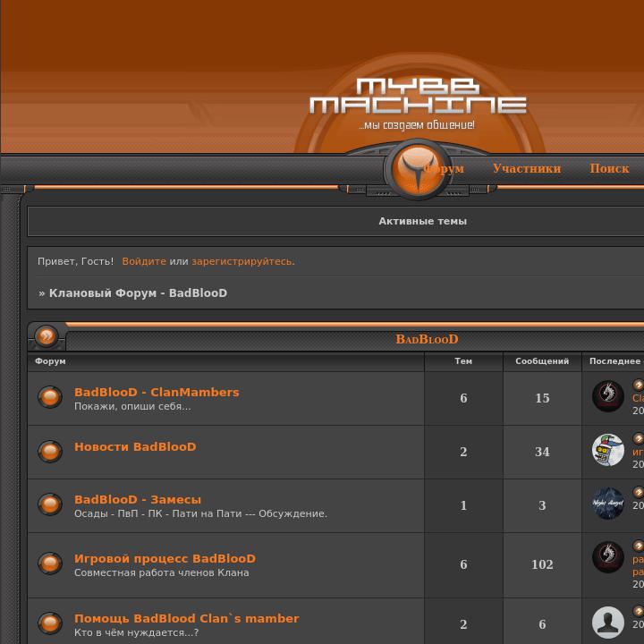The width and height of the screenshot is (644, 644).
Task: Click description 'Кто в чём нуждается...?'
Action: pyautogui.click(x=136, y=633)
